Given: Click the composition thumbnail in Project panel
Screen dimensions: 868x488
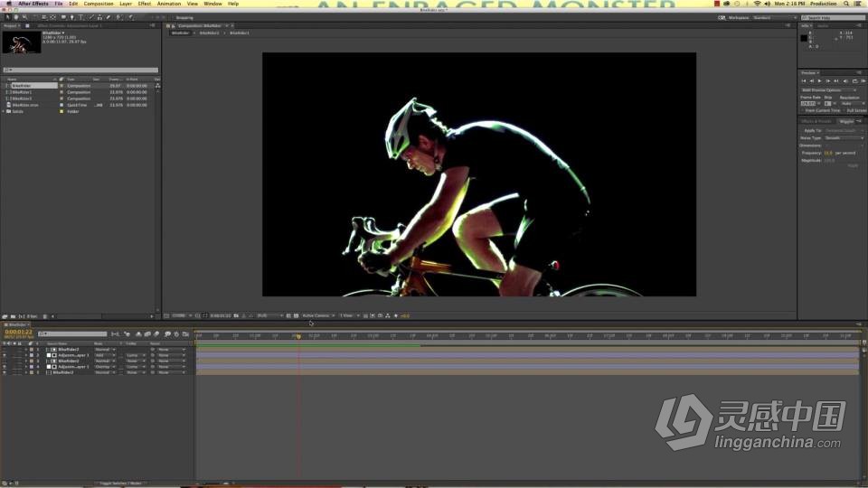Looking at the screenshot, I should (x=22, y=42).
